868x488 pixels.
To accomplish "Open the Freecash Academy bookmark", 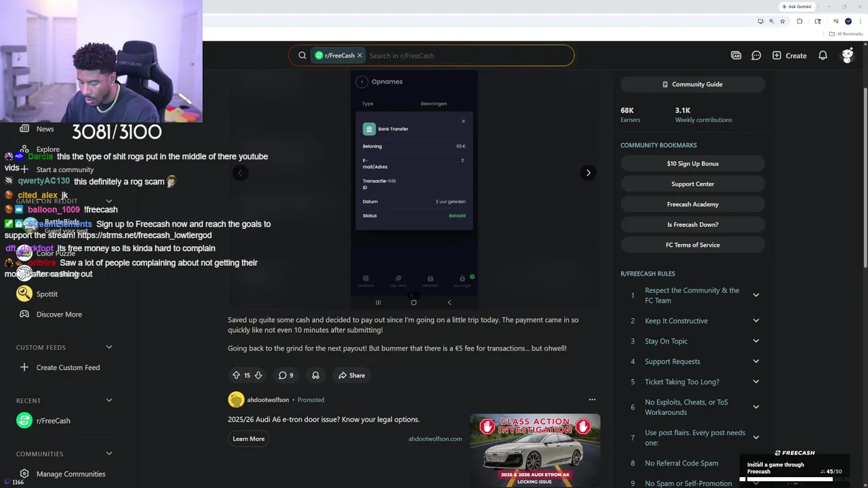I will 692,204.
